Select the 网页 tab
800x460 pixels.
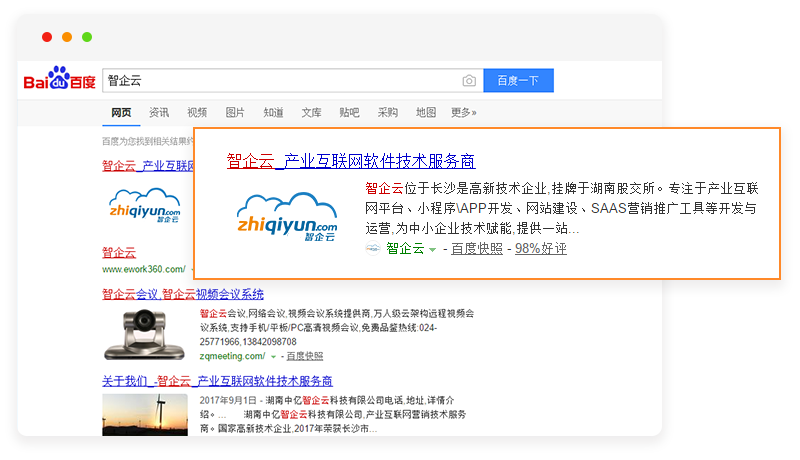pos(121,112)
